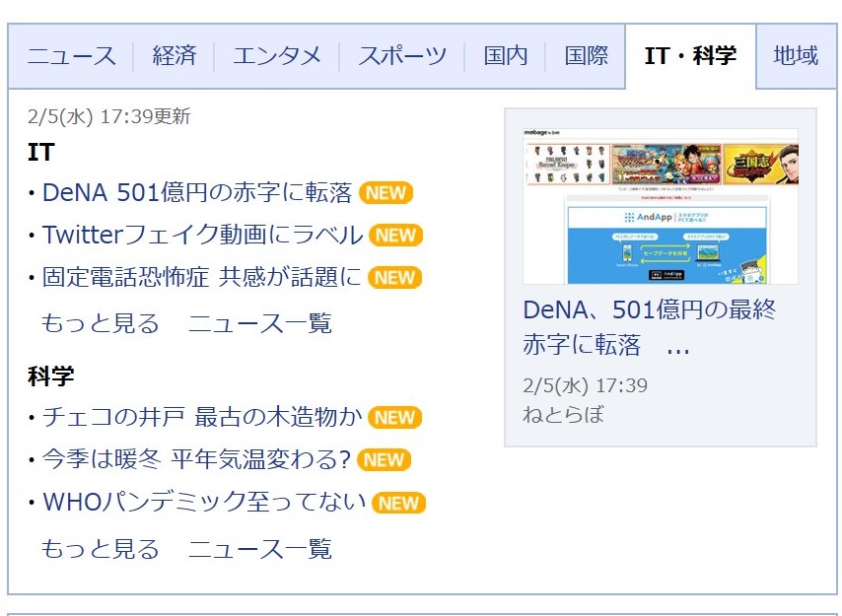Click NEW badge beside 今季は暖冬 headline
Screen dimensions: 842x616
(384, 460)
